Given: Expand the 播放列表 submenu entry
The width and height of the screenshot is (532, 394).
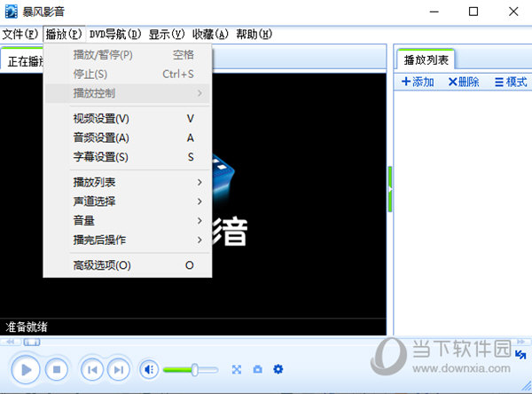Looking at the screenshot, I should [128, 183].
